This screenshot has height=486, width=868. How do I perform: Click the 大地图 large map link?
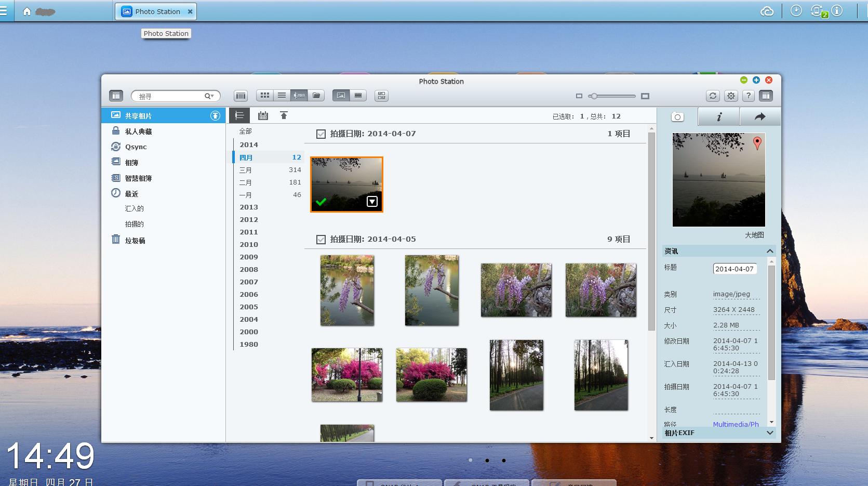(x=754, y=235)
